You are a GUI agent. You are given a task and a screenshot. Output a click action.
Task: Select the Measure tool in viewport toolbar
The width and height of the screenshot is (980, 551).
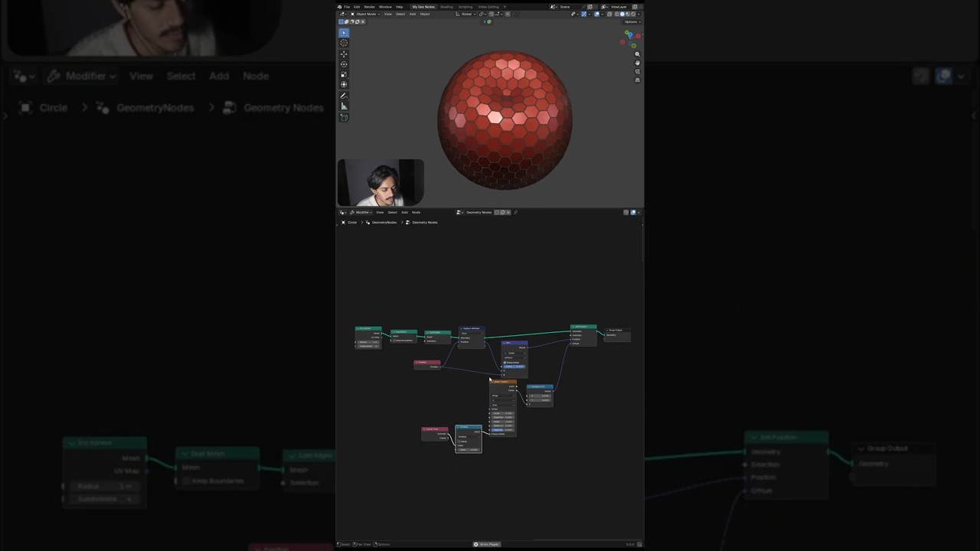pyautogui.click(x=344, y=106)
